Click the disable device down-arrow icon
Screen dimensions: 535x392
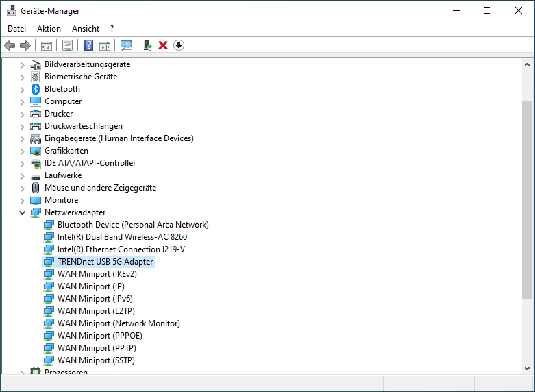[x=179, y=45]
